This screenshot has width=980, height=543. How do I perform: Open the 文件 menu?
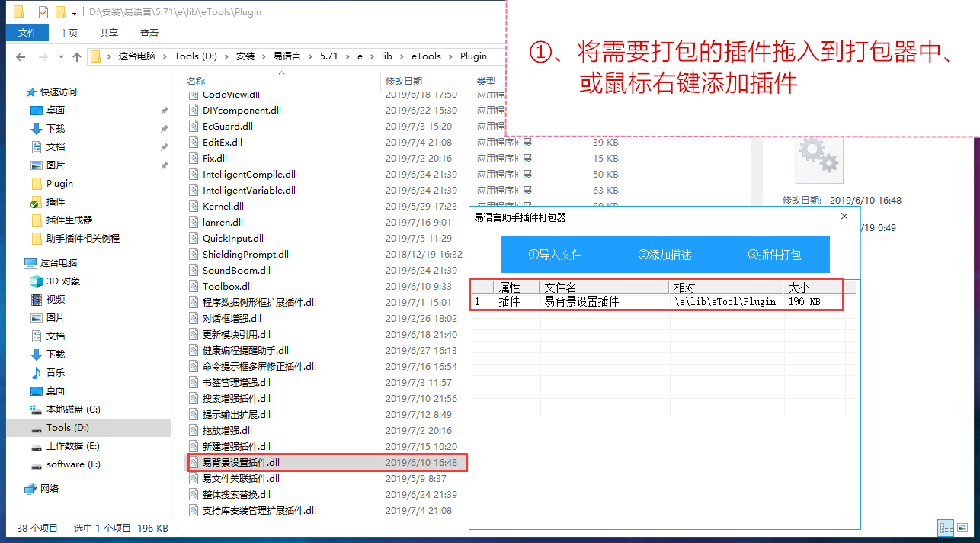point(27,33)
